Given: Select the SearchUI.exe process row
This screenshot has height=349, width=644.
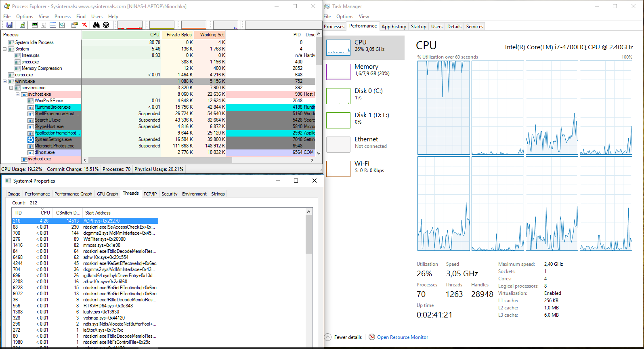Looking at the screenshot, I should (158, 120).
